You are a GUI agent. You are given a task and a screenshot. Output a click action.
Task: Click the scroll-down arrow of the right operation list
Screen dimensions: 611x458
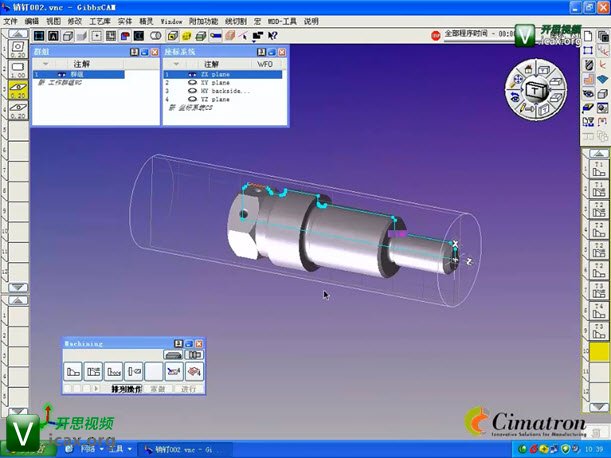[x=599, y=407]
